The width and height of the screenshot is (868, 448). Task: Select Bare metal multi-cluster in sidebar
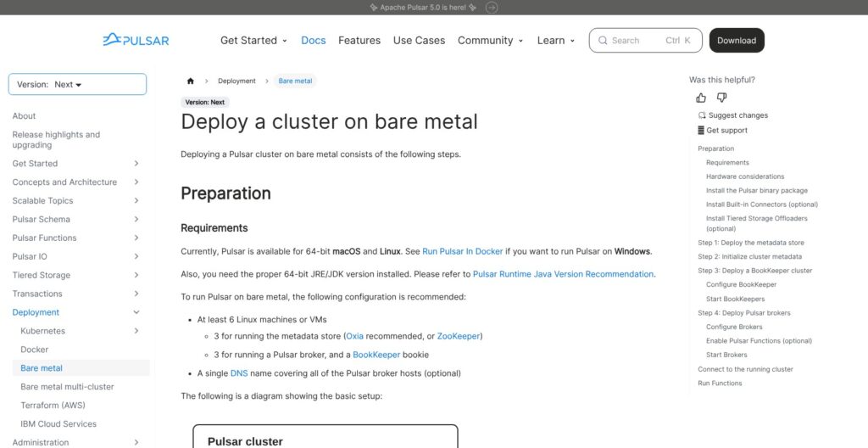click(67, 386)
